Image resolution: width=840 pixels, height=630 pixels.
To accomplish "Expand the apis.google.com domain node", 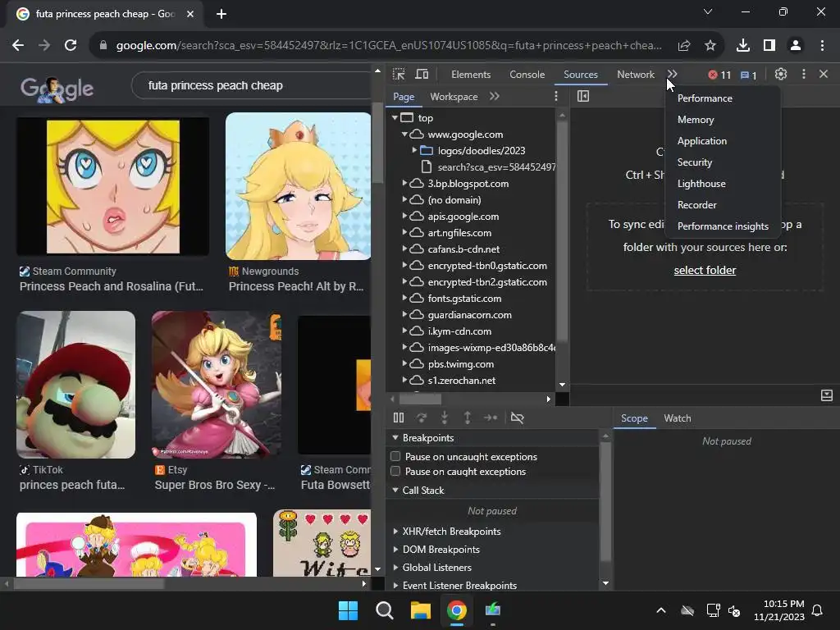I will coord(405,217).
